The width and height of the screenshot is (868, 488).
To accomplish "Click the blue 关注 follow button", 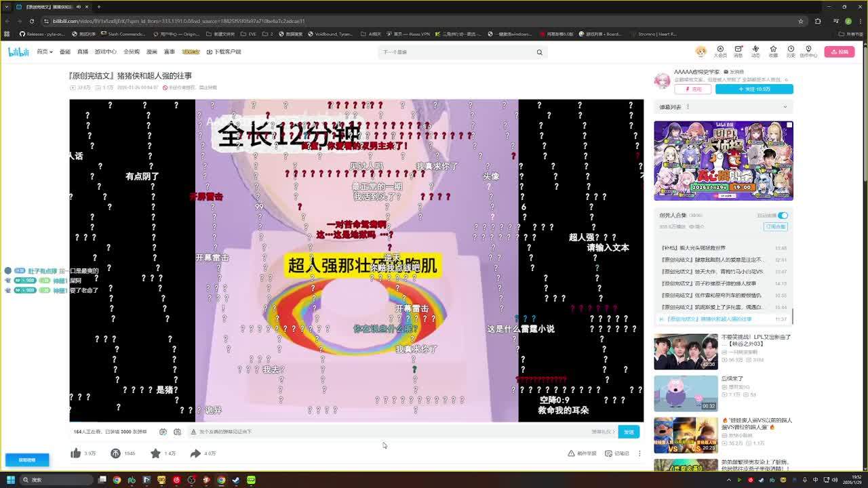I will coord(754,89).
